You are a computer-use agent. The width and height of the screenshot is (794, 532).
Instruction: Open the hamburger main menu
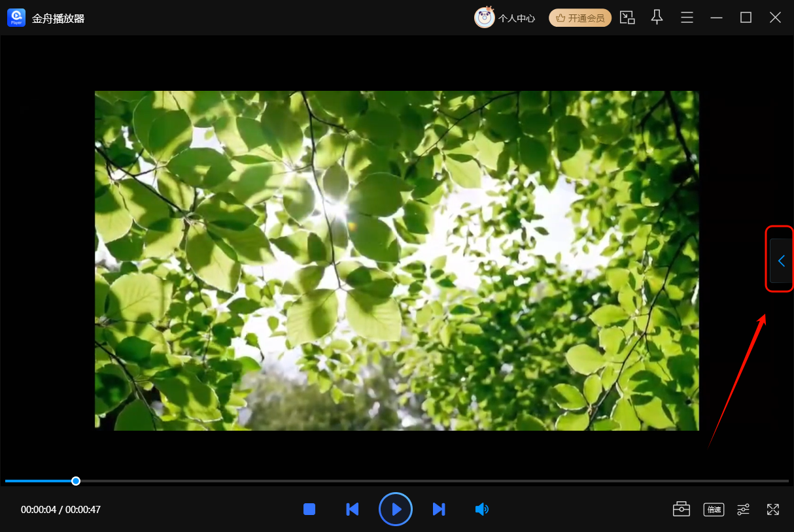coord(687,18)
